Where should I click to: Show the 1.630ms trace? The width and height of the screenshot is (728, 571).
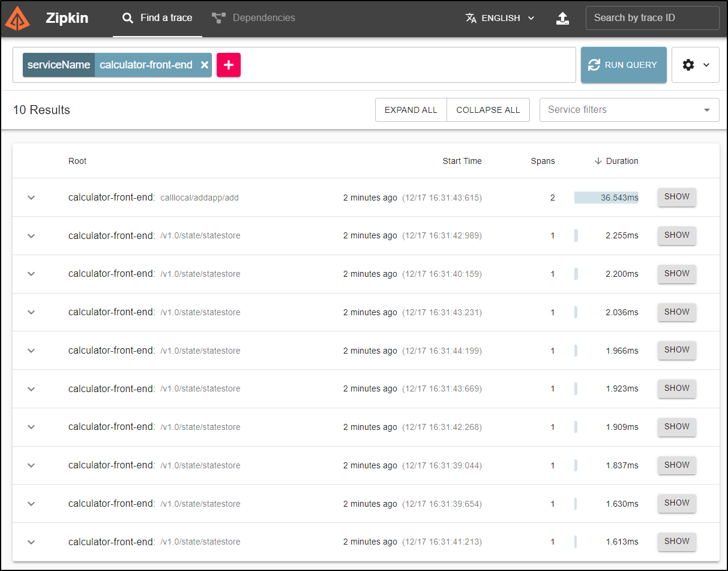677,503
